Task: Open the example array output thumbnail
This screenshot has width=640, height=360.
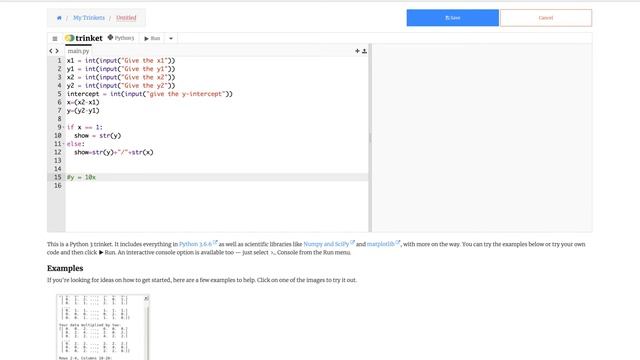Action: point(103,327)
